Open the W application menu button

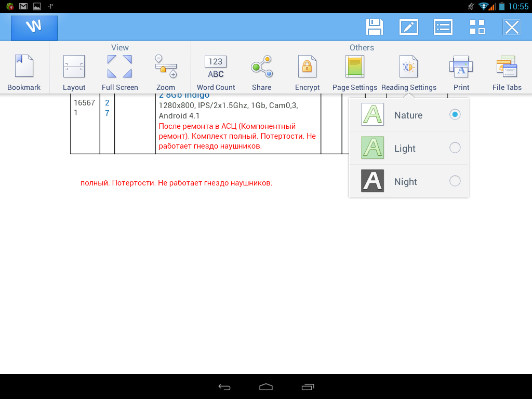34,27
